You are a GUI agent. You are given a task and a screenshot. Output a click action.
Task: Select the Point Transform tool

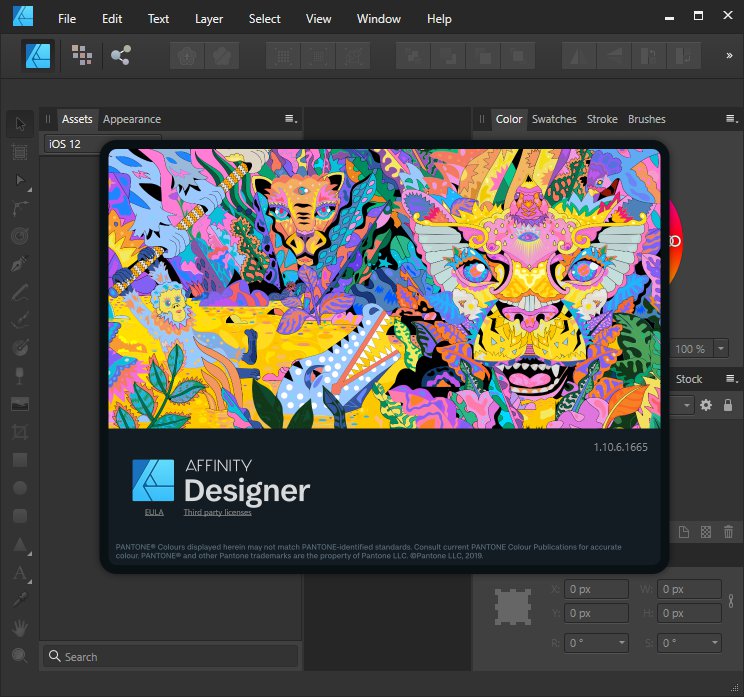coord(20,208)
